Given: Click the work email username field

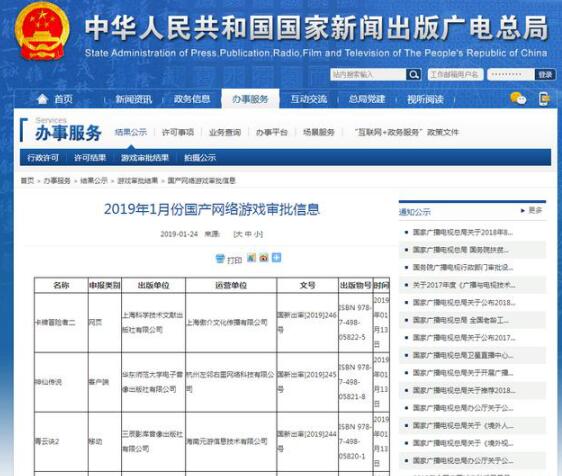Looking at the screenshot, I should pos(455,75).
